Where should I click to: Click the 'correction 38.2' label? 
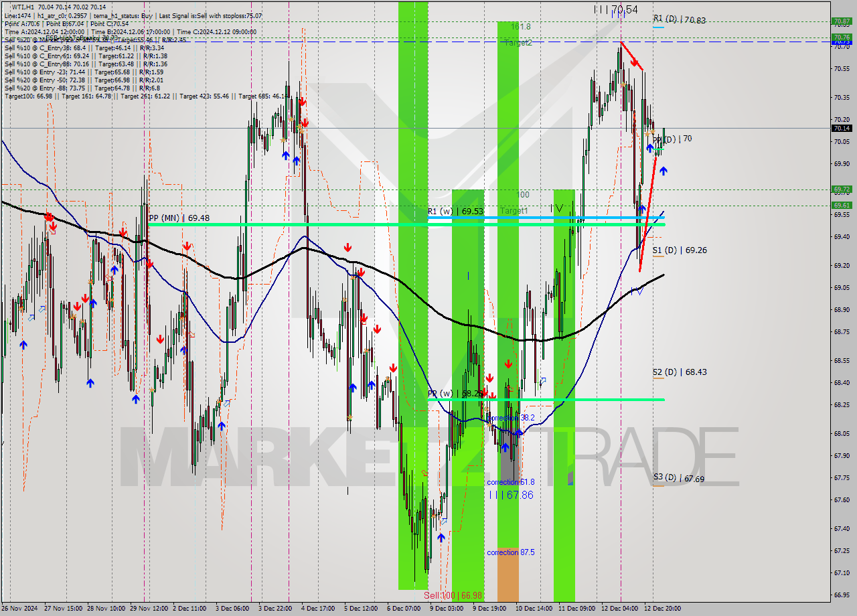(511, 417)
